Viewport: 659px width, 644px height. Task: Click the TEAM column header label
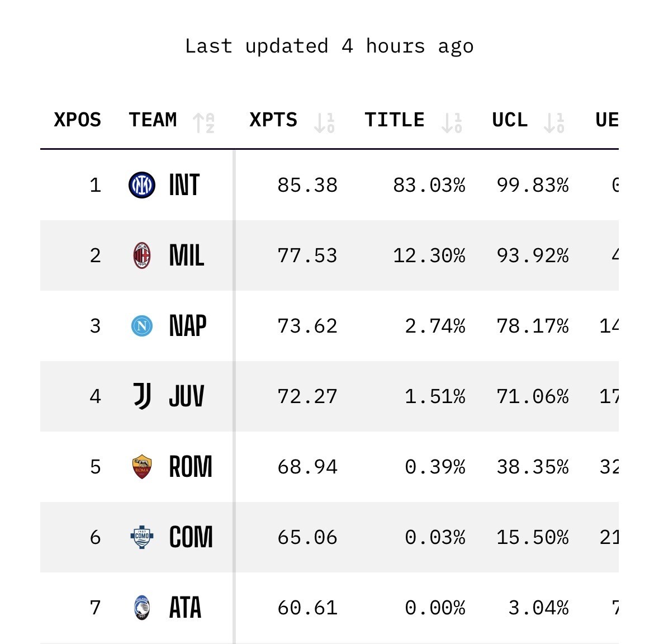pos(153,120)
